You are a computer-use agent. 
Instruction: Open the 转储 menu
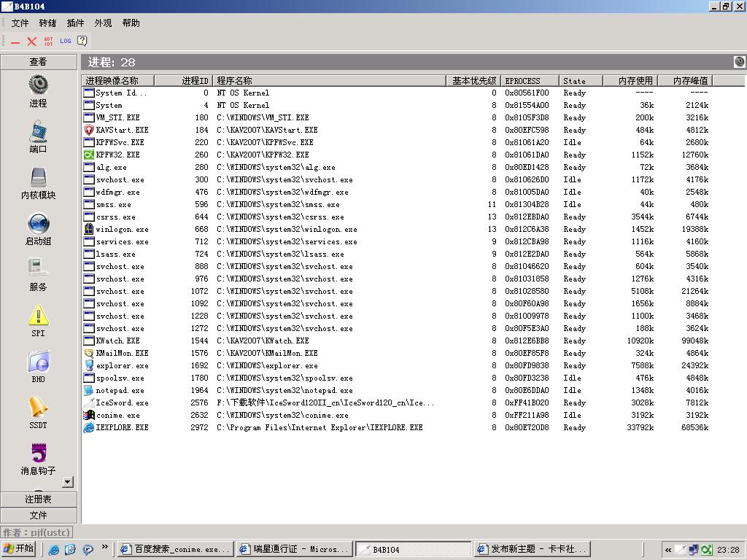[x=47, y=23]
